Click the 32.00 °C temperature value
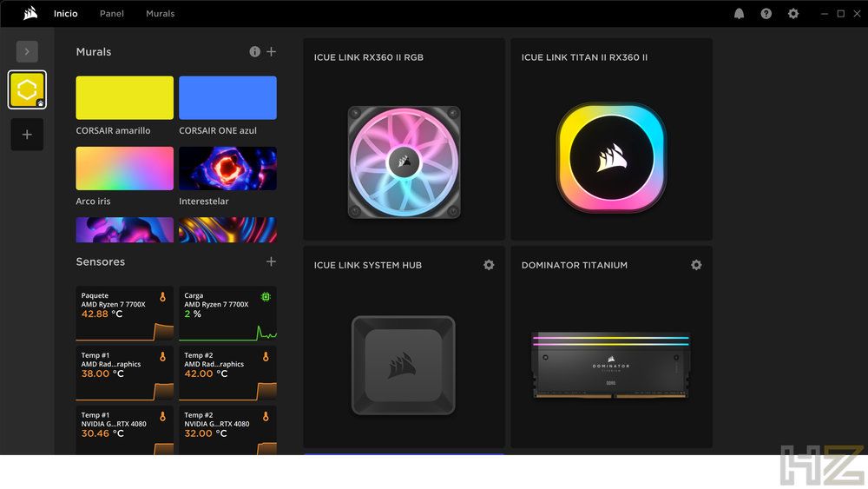 pyautogui.click(x=206, y=433)
